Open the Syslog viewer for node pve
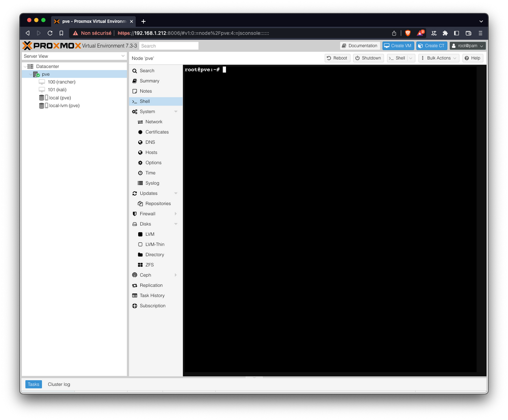The image size is (508, 420). (x=151, y=183)
